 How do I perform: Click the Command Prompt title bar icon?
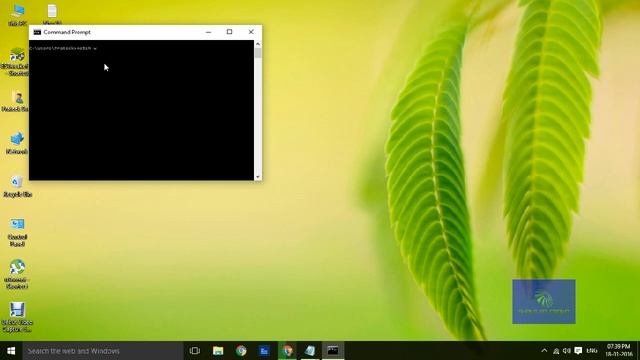(37, 32)
